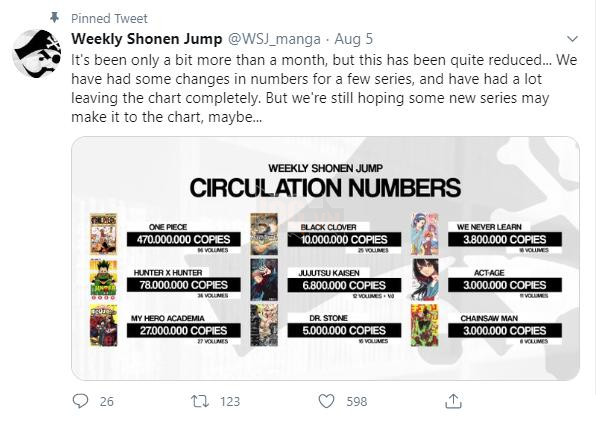The width and height of the screenshot is (600, 431).
Task: Open Weekly Shonen Jump profile name link
Action: pos(148,39)
